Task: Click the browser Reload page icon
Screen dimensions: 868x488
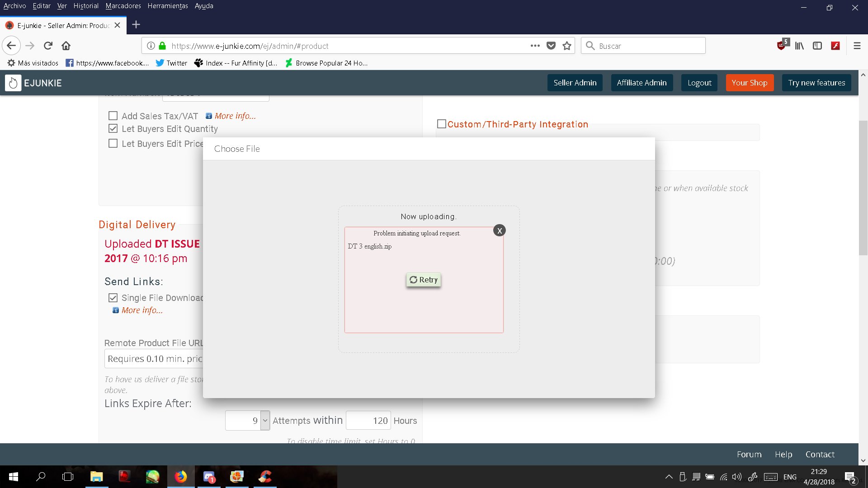Action: point(48,46)
